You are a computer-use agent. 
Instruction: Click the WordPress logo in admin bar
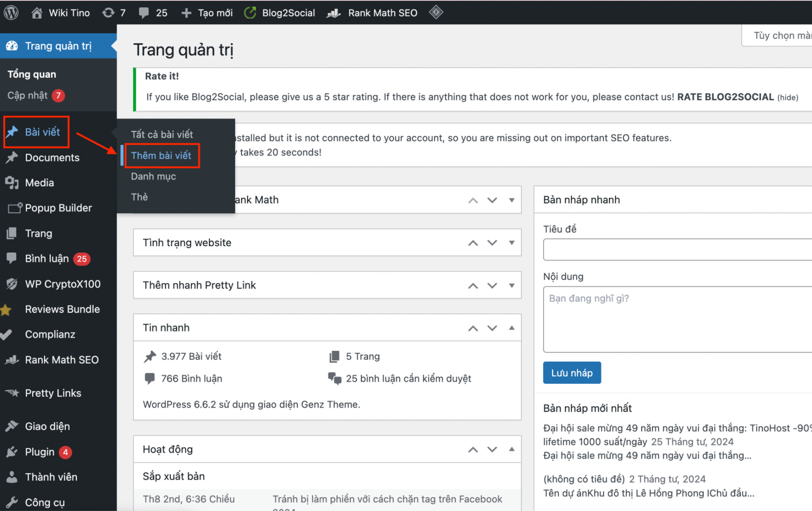[11, 13]
